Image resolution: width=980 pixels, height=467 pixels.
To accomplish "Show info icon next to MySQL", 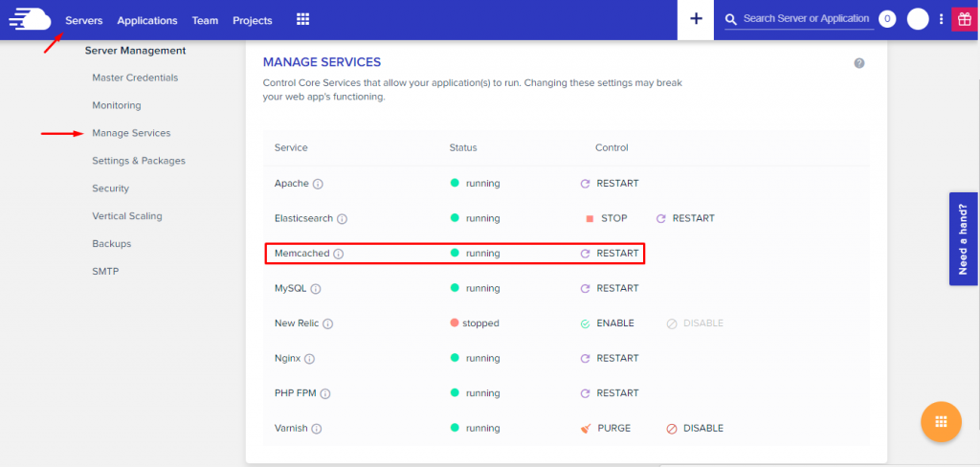I will click(316, 289).
